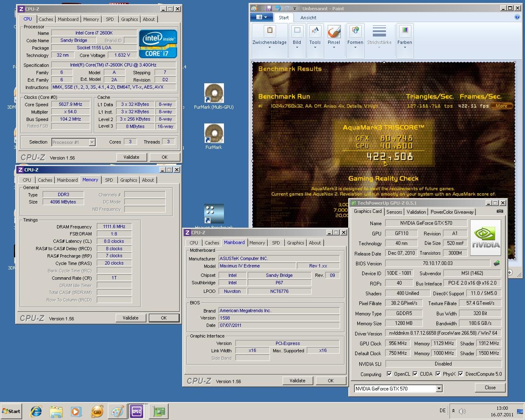Open the Windows Start button

click(11, 411)
